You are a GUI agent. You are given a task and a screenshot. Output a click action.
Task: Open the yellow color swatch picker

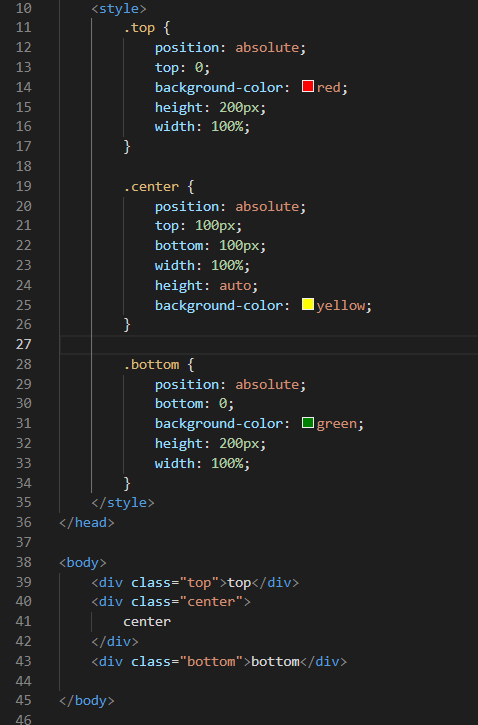[x=308, y=304]
